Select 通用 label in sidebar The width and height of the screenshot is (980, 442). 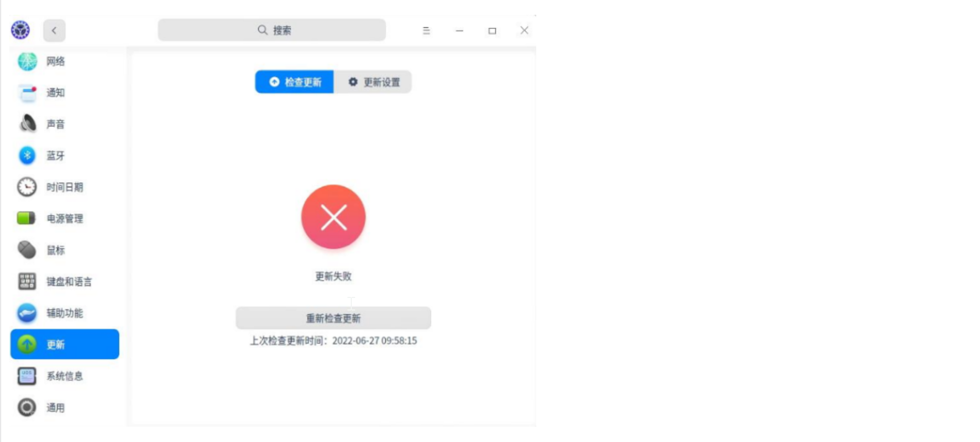[55, 408]
